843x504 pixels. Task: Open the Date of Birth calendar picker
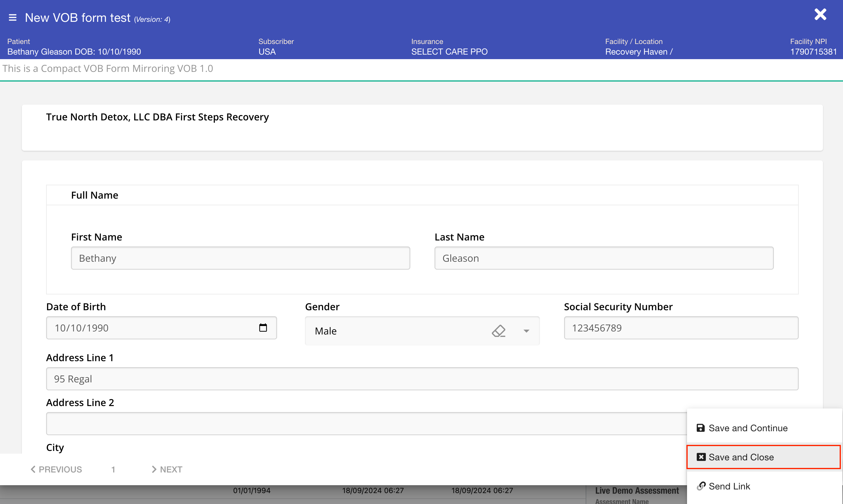(x=263, y=328)
